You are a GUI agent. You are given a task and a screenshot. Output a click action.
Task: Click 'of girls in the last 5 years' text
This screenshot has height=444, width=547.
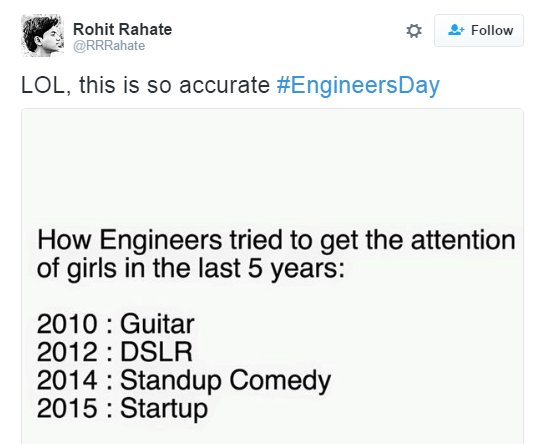[190, 269]
